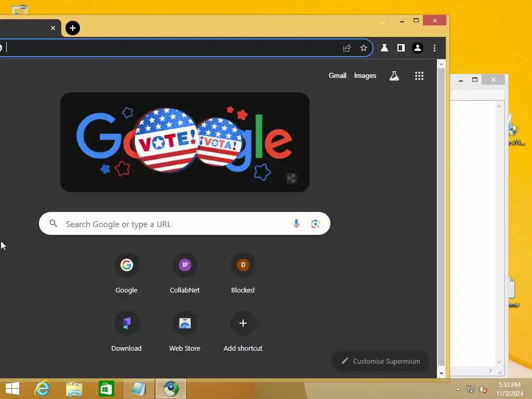Open the profile avatar menu
The width and height of the screenshot is (532, 399).
pyautogui.click(x=418, y=48)
